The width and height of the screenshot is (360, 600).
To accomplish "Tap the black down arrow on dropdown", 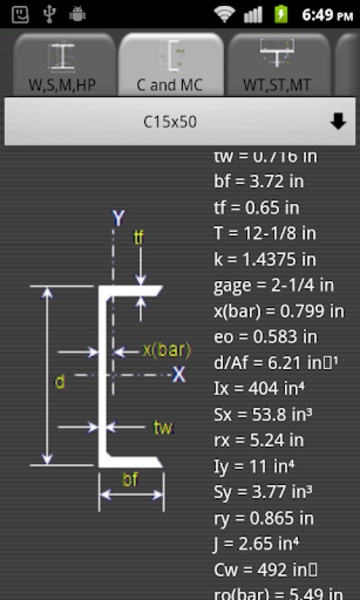I will (338, 122).
